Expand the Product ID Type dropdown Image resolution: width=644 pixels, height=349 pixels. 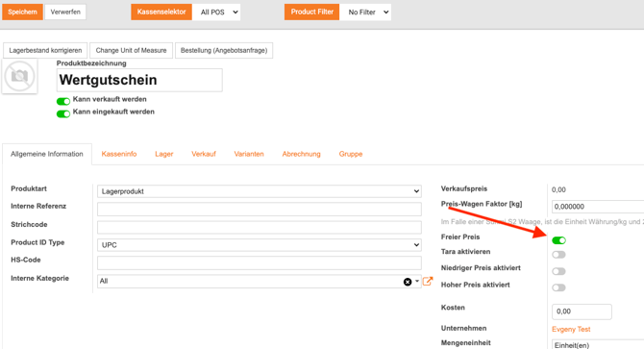click(260, 245)
